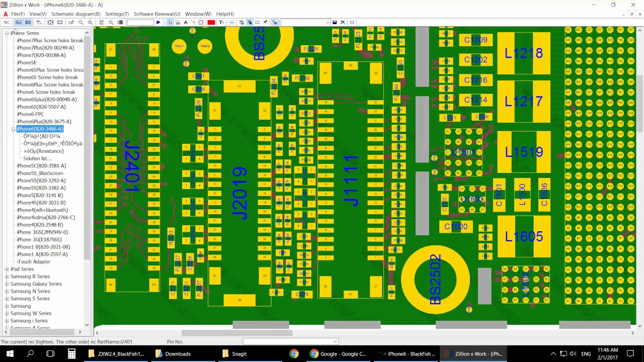
Task: Select iTouch Adapter in the tree
Action: tap(34, 262)
